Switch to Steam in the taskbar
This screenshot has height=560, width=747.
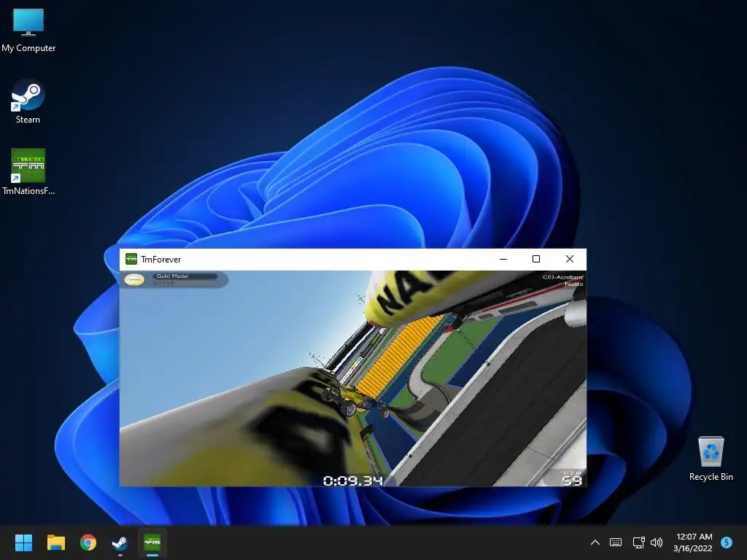pos(120,542)
